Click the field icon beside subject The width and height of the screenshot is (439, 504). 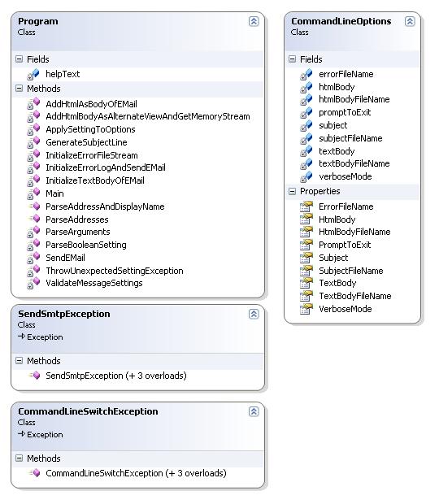(306, 126)
